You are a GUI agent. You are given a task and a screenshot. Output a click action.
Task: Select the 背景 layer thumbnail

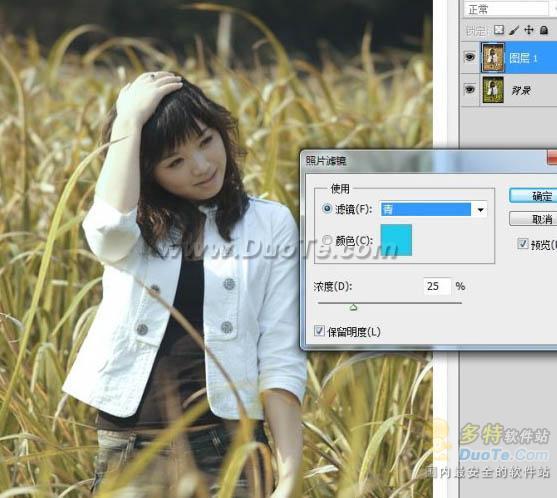click(493, 90)
